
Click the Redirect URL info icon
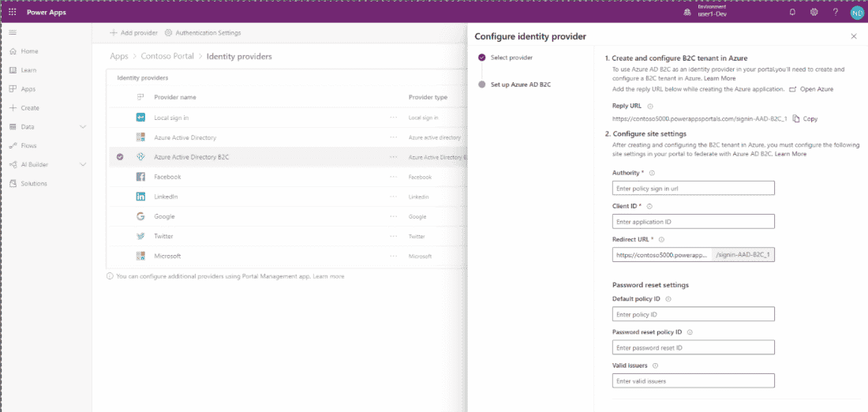(661, 239)
